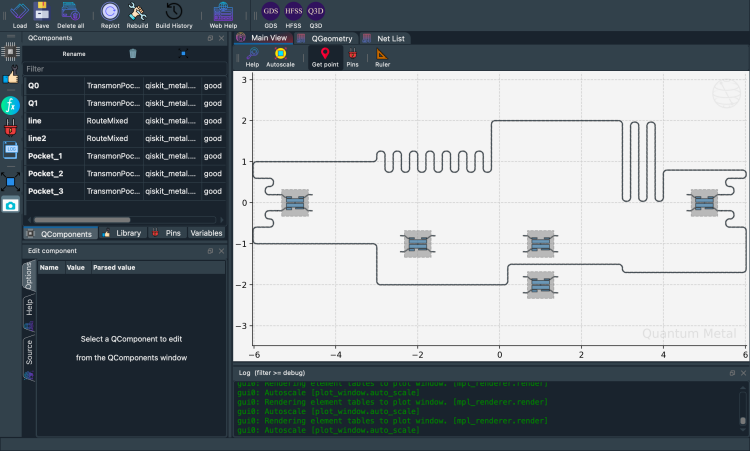Click the Autoscale plot icon
750x451 pixels.
click(x=280, y=57)
